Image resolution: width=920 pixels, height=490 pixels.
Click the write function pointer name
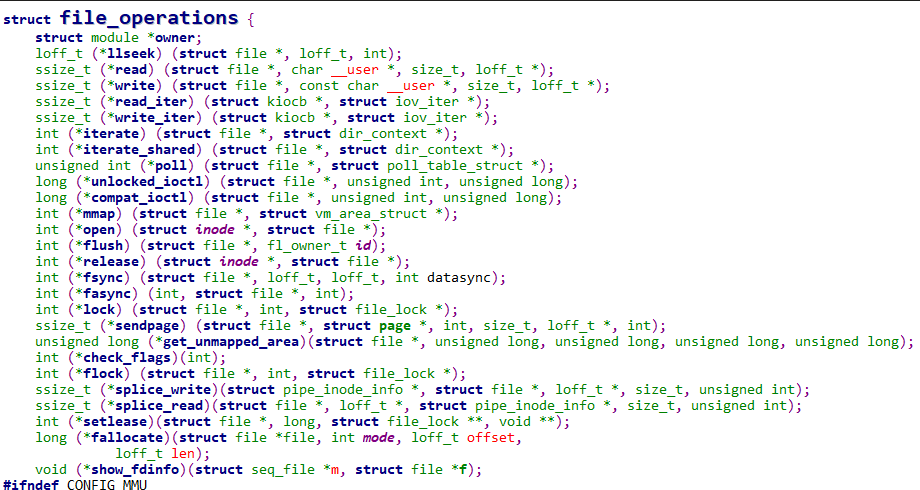[135, 86]
